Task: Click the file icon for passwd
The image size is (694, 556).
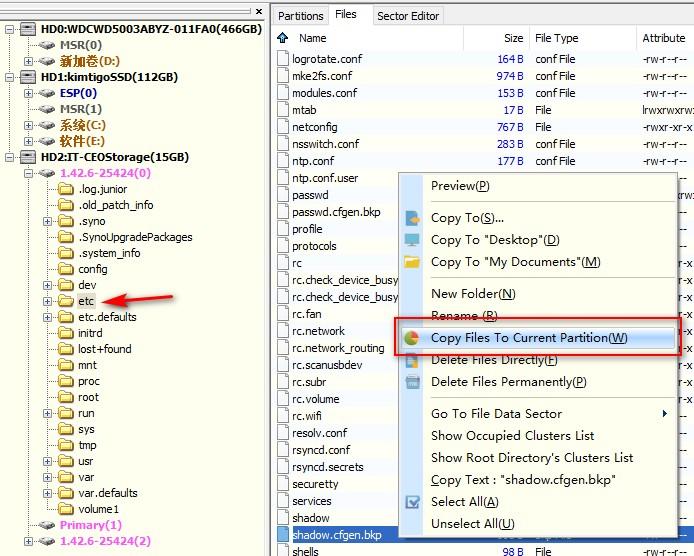Action: pyautogui.click(x=283, y=195)
